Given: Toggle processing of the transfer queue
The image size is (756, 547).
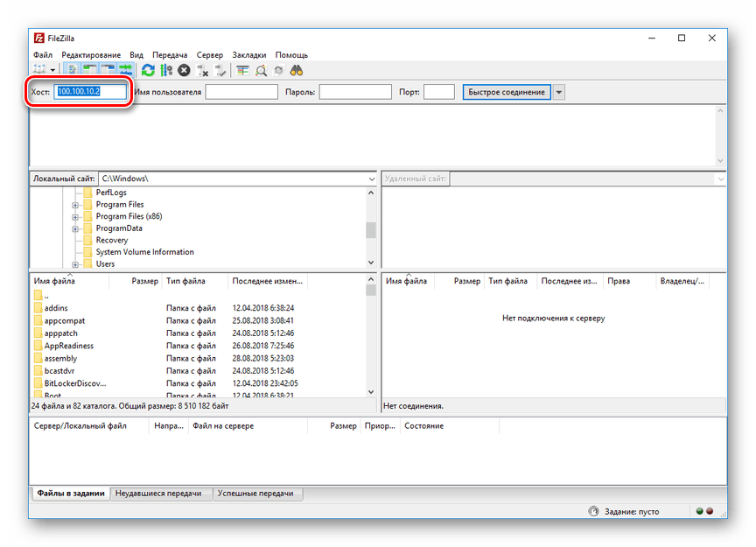Looking at the screenshot, I should (165, 70).
